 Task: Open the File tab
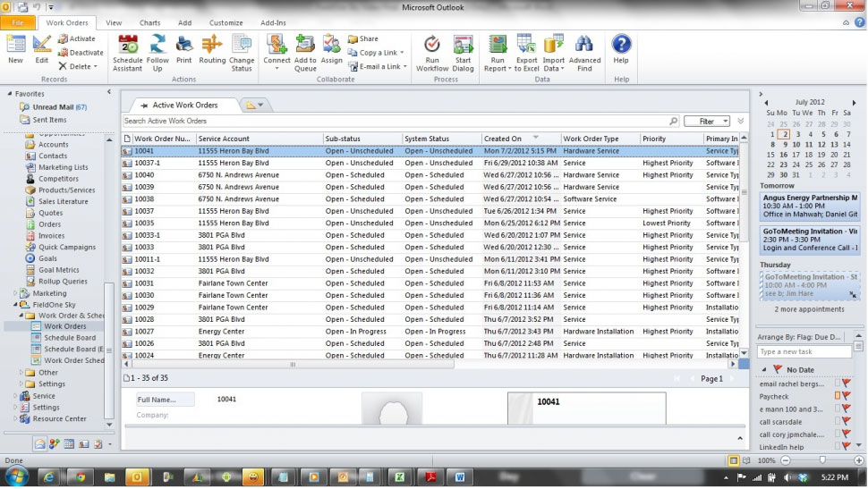[x=18, y=22]
